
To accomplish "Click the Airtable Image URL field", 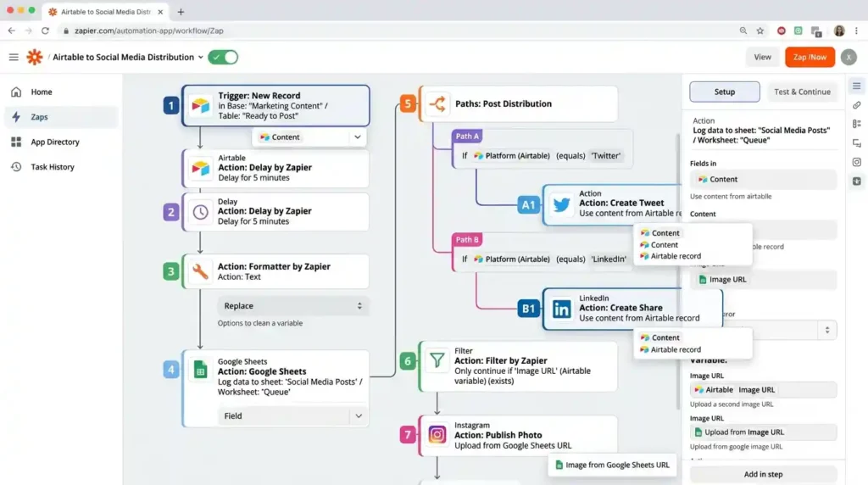I will coord(763,390).
